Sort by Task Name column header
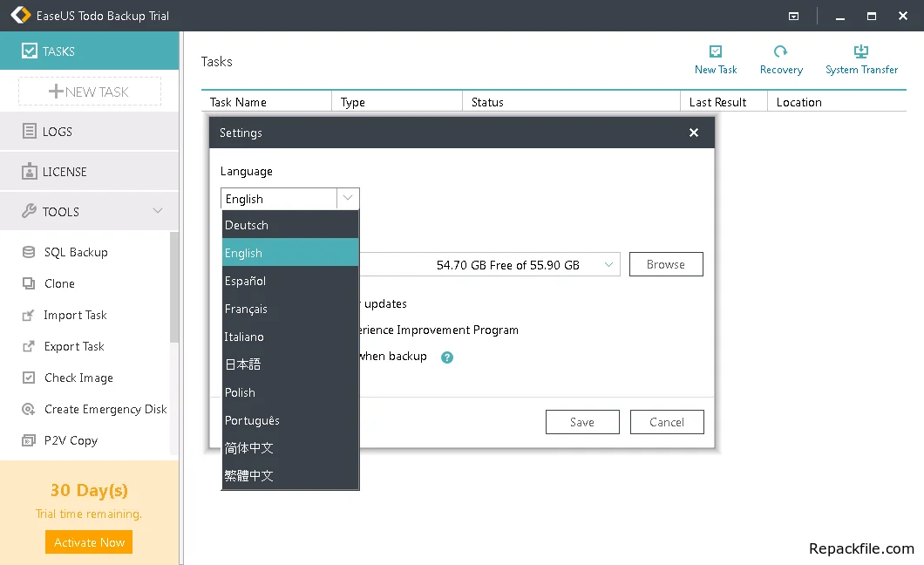Viewport: 924px width, 565px height. tap(267, 102)
